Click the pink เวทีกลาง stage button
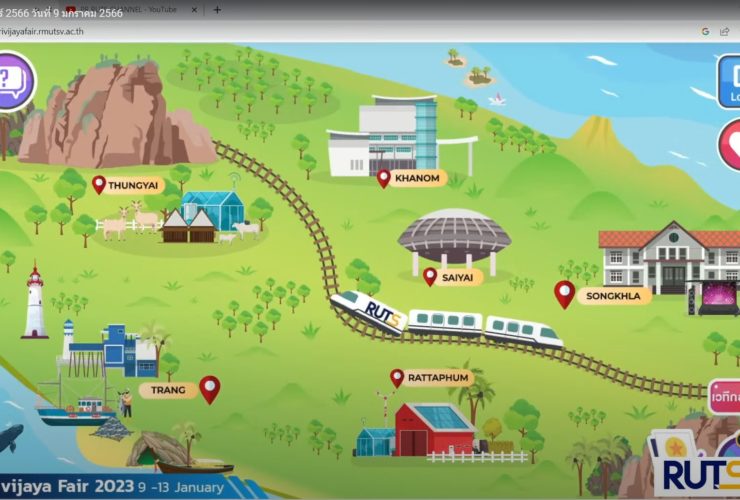This screenshot has height=500, width=740. (x=725, y=396)
